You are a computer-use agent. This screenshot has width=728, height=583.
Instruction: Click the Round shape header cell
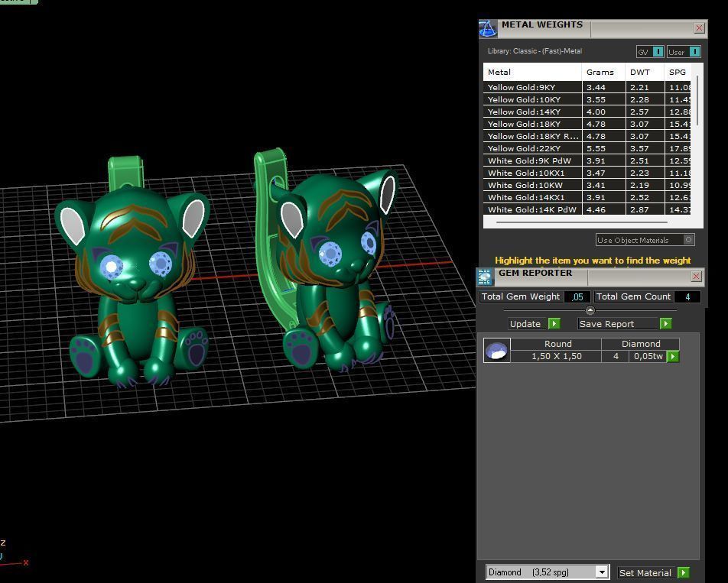(556, 344)
